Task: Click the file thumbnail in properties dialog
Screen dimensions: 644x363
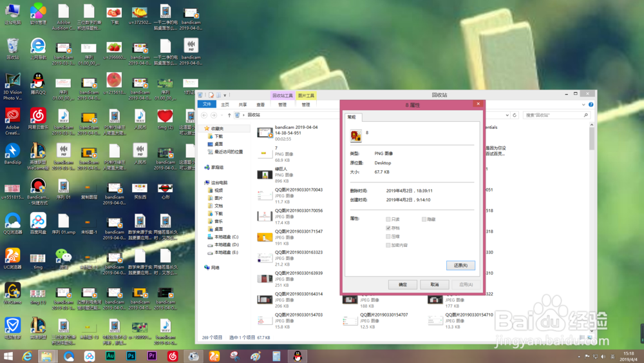Action: (355, 135)
